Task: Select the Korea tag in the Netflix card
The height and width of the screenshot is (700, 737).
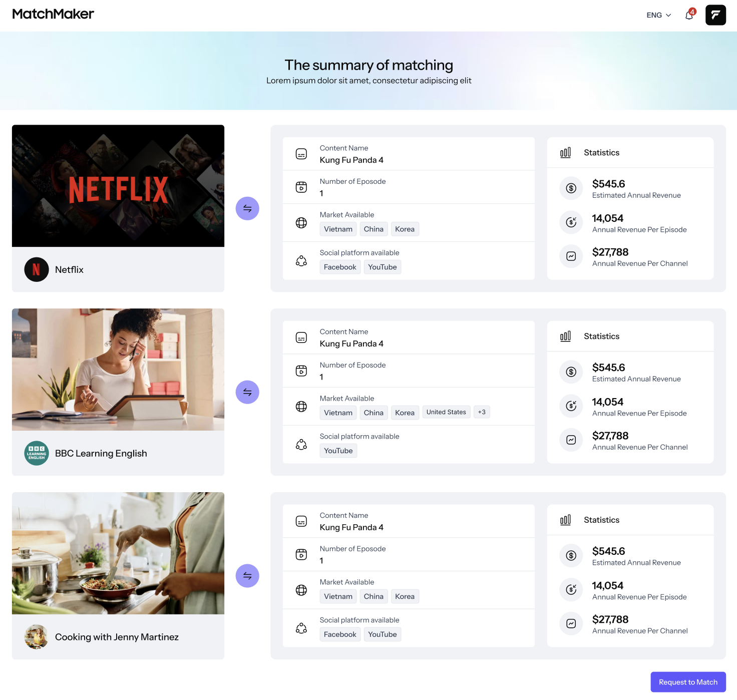Action: click(x=405, y=229)
